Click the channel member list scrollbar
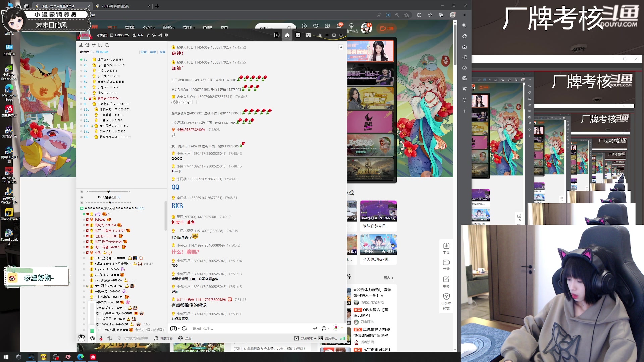The image size is (644, 362). coord(166,216)
